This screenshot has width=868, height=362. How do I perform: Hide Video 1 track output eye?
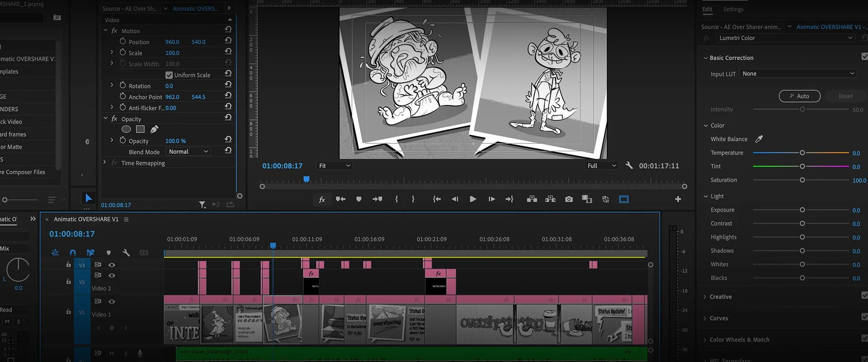point(112,302)
